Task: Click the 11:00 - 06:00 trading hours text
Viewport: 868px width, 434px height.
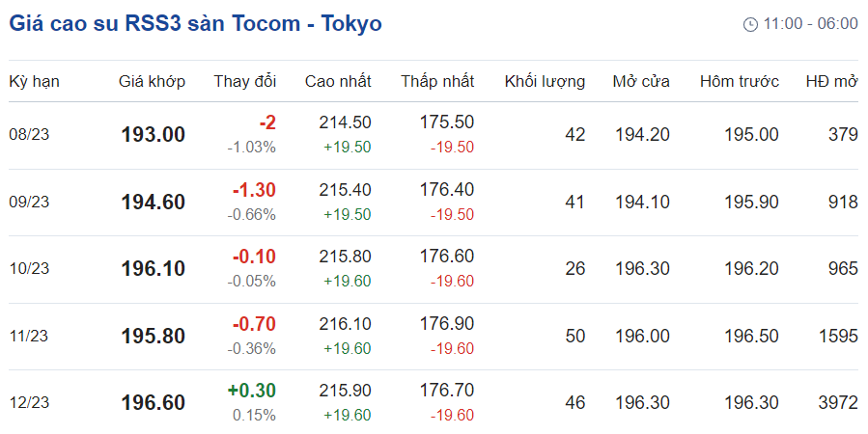Action: coord(810,24)
